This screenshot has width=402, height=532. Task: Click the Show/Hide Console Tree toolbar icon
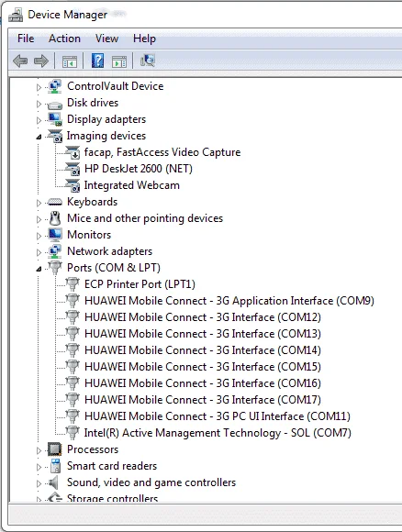[70, 61]
